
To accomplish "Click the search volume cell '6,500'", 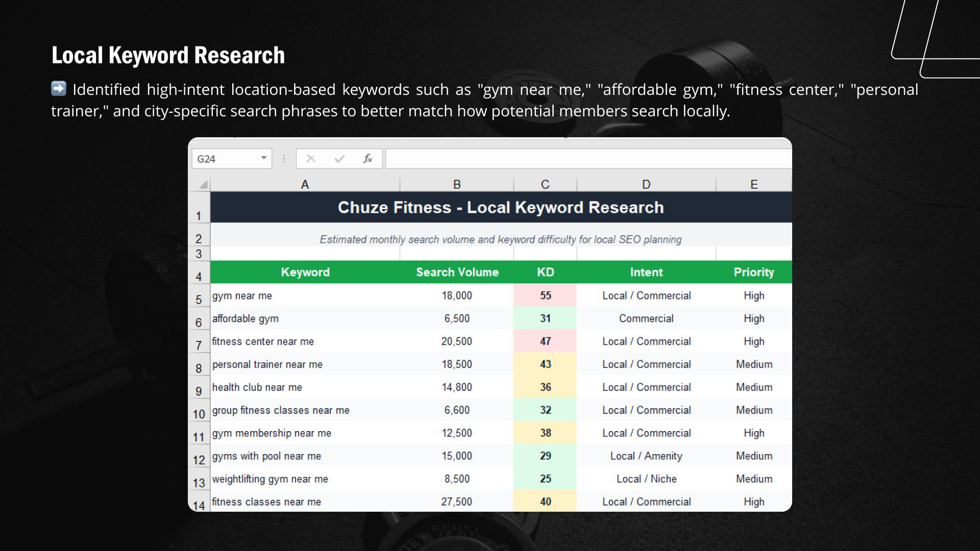I will click(457, 318).
